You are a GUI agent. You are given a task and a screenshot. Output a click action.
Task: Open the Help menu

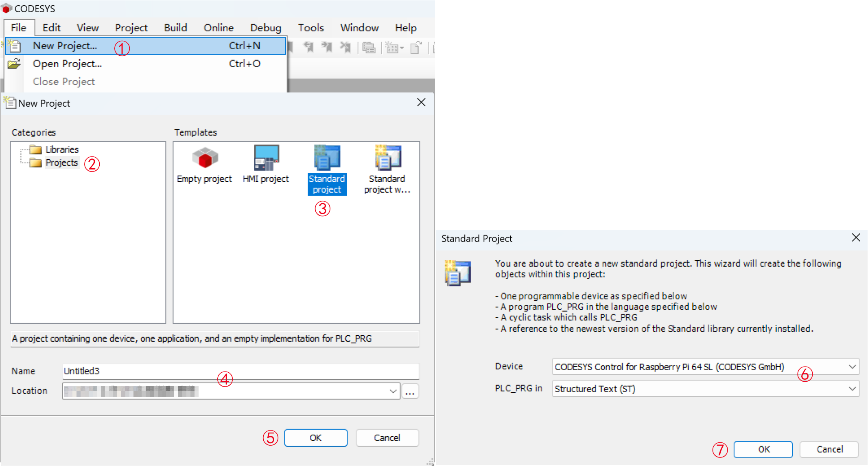tap(406, 28)
